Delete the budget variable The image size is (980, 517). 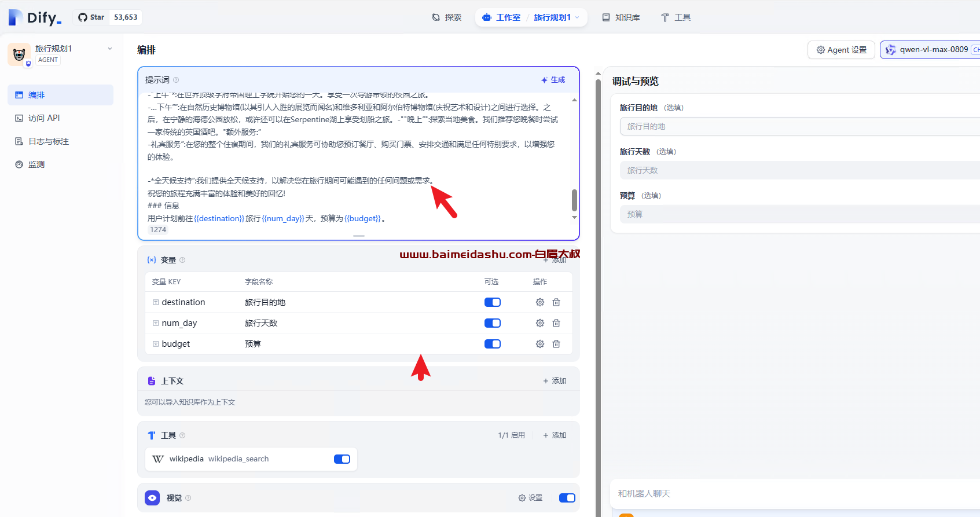[556, 344]
